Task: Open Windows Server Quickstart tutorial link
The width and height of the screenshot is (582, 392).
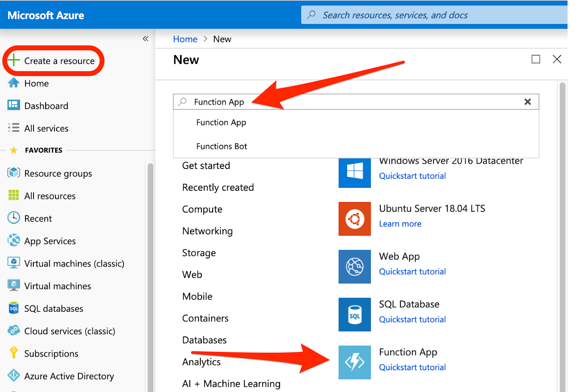Action: click(412, 176)
